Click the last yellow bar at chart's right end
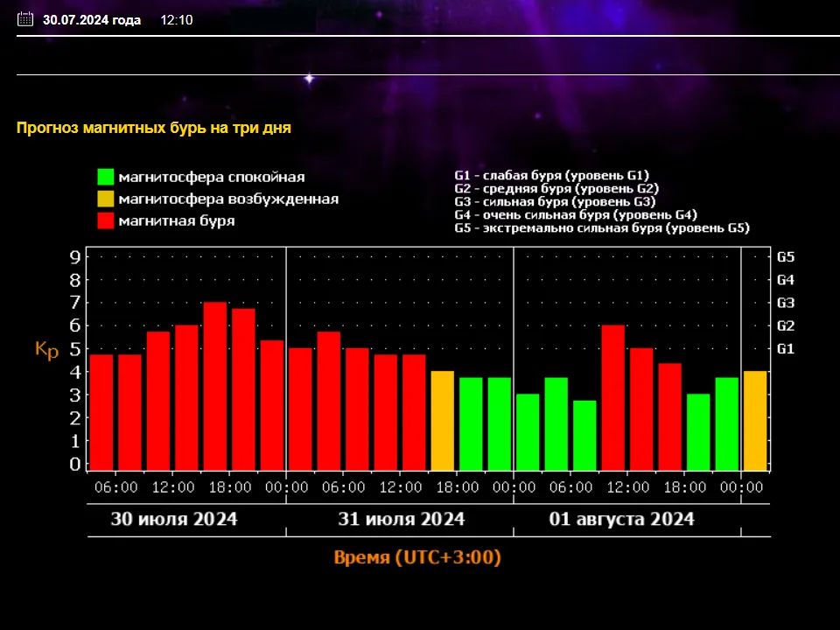The image size is (840, 630). (754, 420)
